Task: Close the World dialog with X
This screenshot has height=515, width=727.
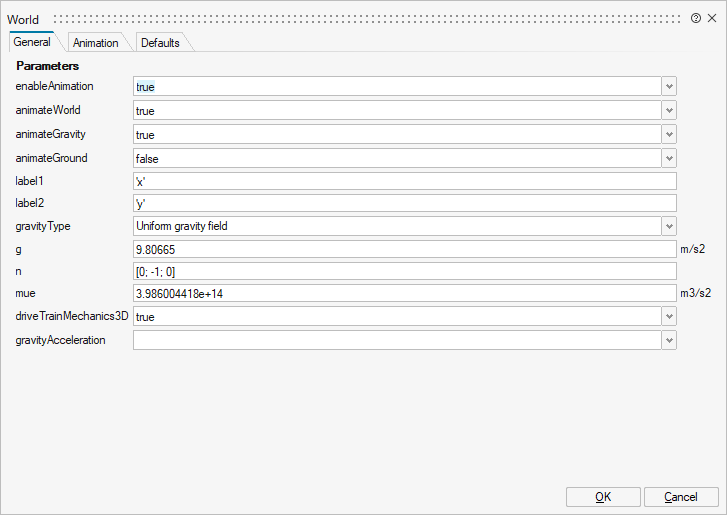Action: (x=712, y=19)
